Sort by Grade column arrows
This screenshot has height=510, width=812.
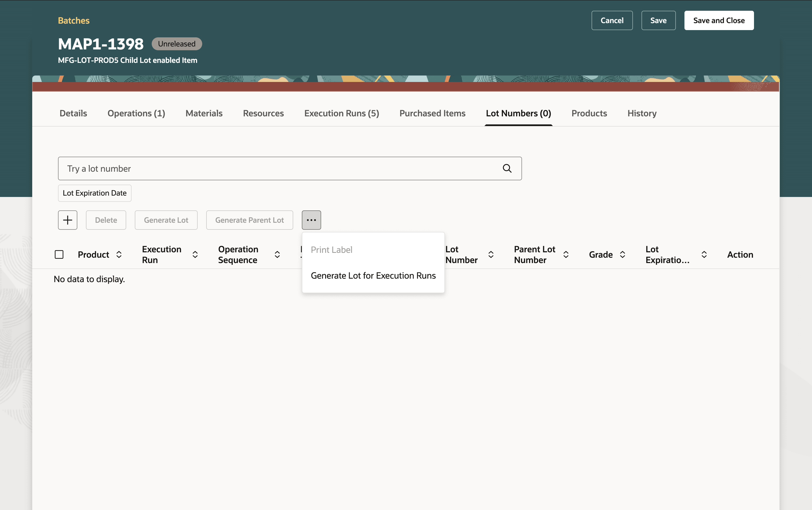tap(623, 254)
